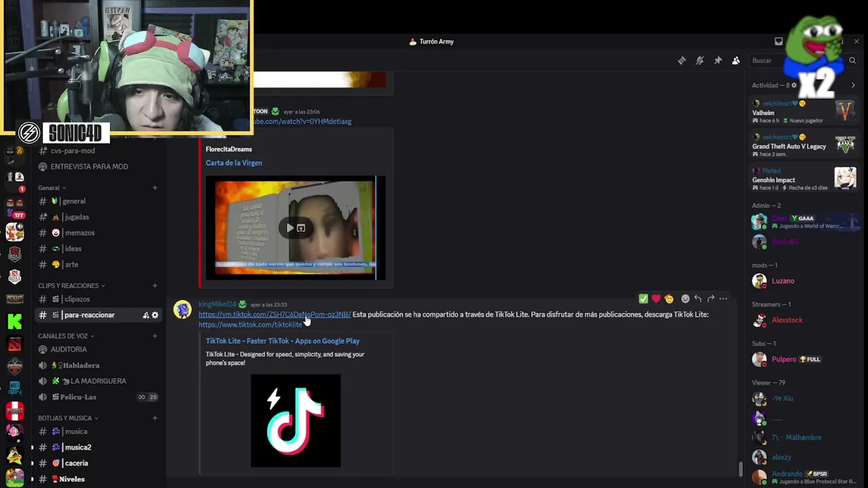Open TikTok Lite Google Play embed title
This screenshot has height=488, width=868.
tap(283, 341)
